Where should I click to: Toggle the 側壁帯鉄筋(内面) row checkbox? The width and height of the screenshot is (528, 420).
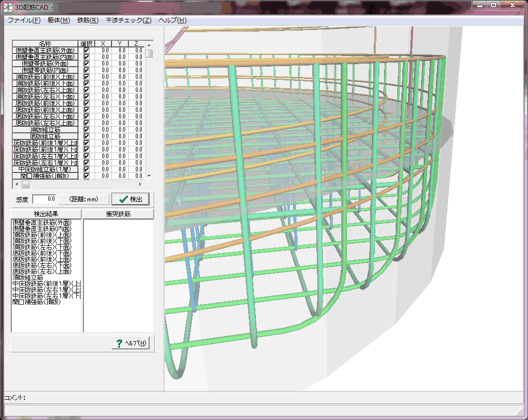(x=86, y=70)
